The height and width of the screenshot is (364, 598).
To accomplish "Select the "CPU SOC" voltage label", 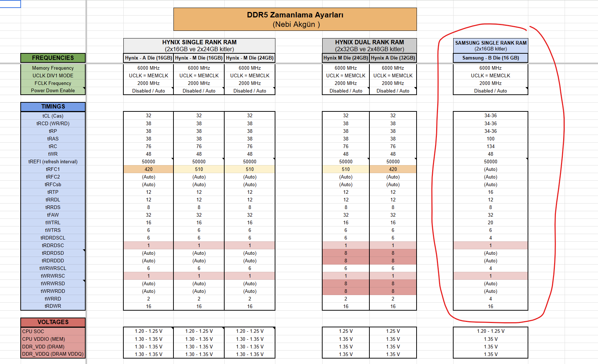I will click(x=53, y=331).
